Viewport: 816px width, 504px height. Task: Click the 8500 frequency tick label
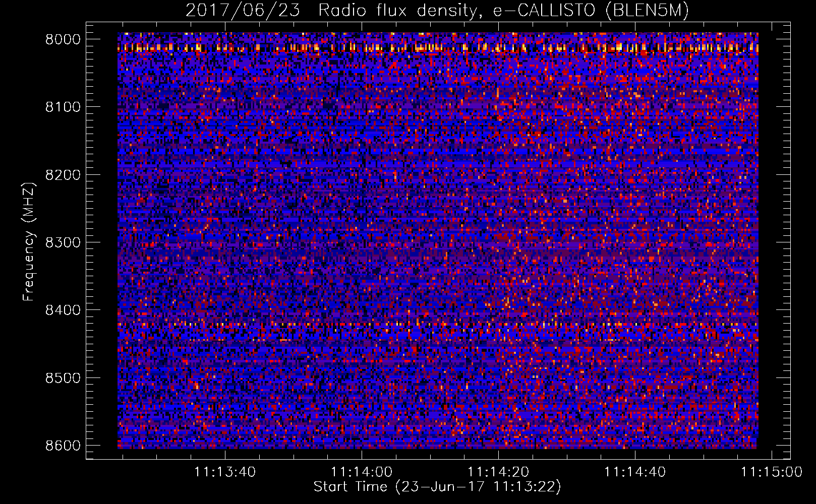[63, 378]
